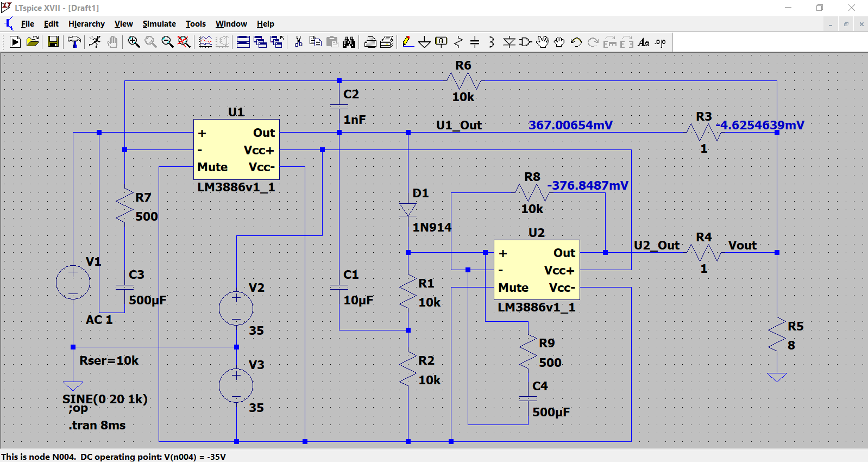Screen dimensions: 868x462
Task: Open the SPICE directive .op tool
Action: click(x=661, y=42)
